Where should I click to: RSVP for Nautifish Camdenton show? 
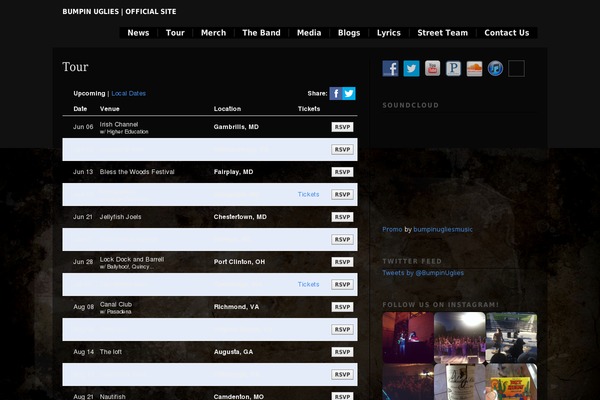342,397
